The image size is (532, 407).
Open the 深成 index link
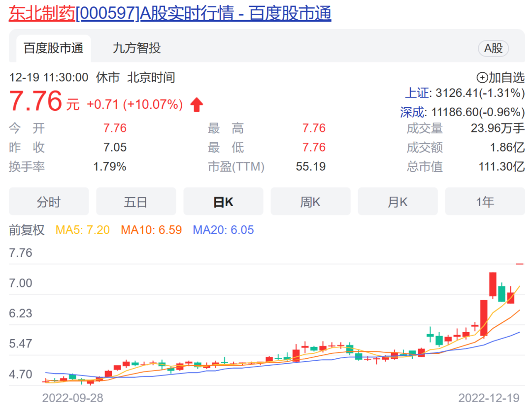[x=412, y=112]
